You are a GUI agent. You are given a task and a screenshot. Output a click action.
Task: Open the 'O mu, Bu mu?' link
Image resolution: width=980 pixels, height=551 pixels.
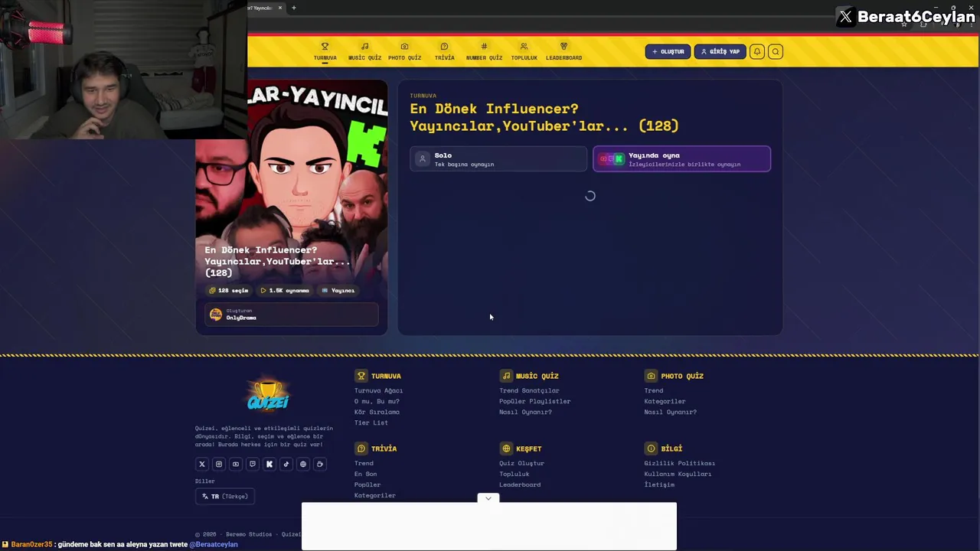[x=377, y=401]
